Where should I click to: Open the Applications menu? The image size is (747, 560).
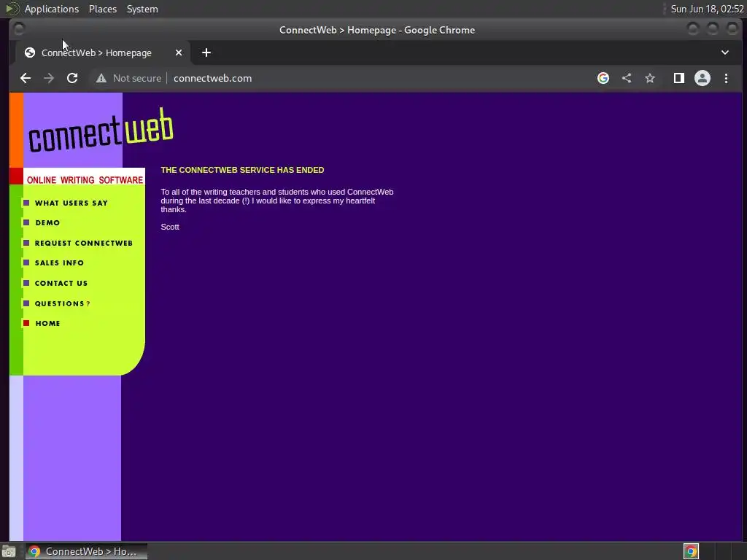coord(52,9)
